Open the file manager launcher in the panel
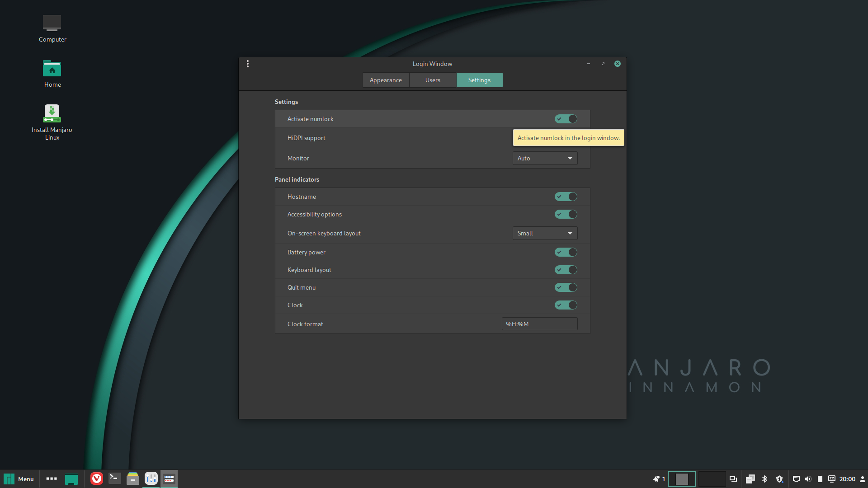Viewport: 868px width, 488px height. 133,479
